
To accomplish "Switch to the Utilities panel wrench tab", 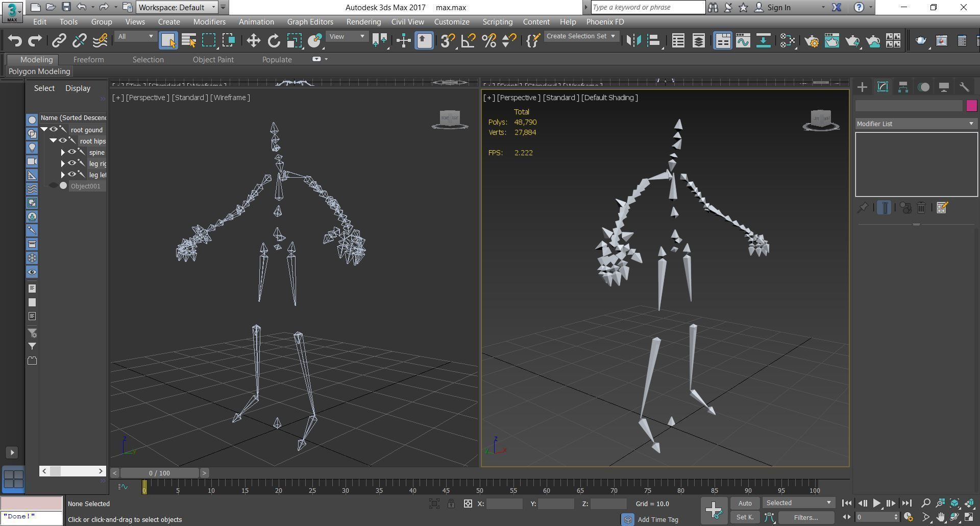I will [964, 87].
